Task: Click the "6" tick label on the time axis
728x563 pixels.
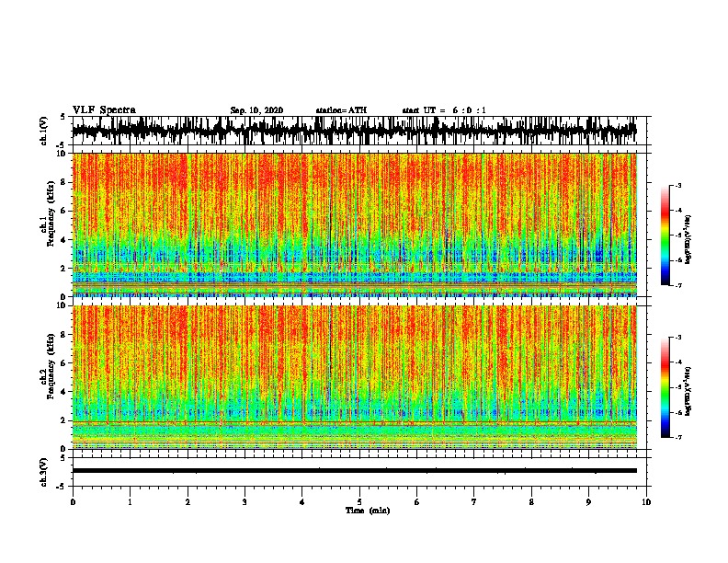Action: tap(417, 502)
